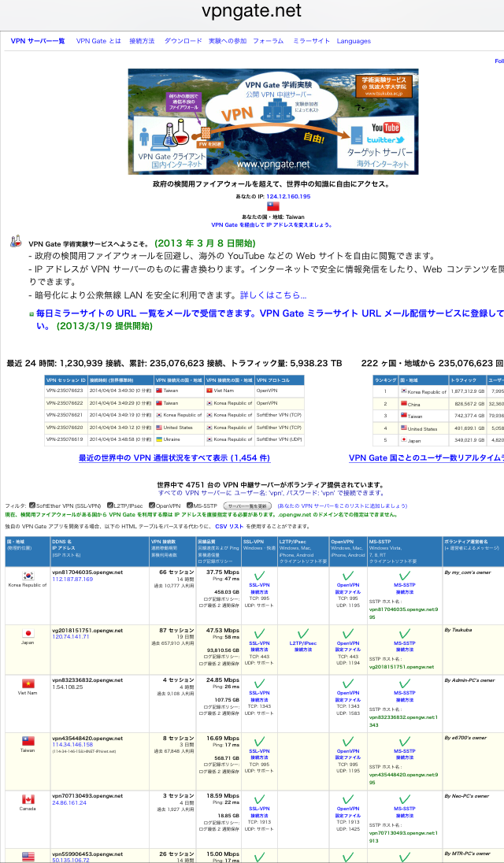Open MS-SSTP 接続方法 link in Viet Nam row
This screenshot has height=863, width=504.
(405, 699)
